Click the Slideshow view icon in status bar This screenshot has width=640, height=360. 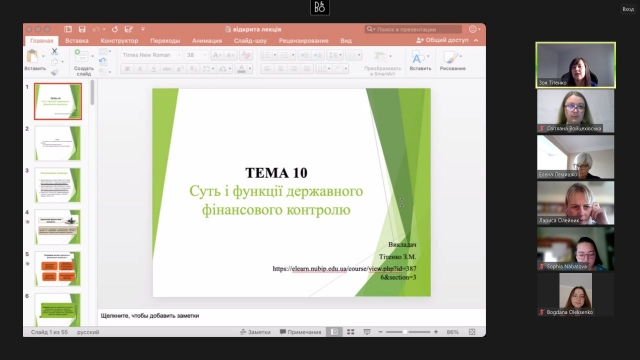coord(367,332)
